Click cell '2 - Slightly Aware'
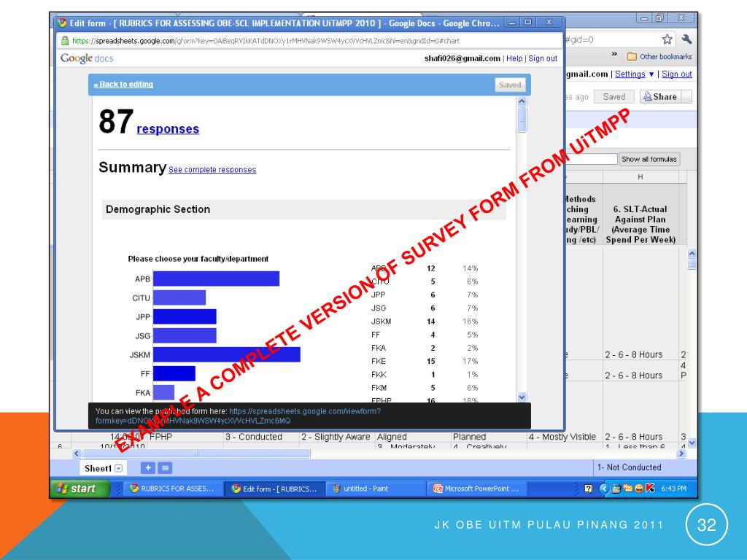 pyautogui.click(x=336, y=437)
